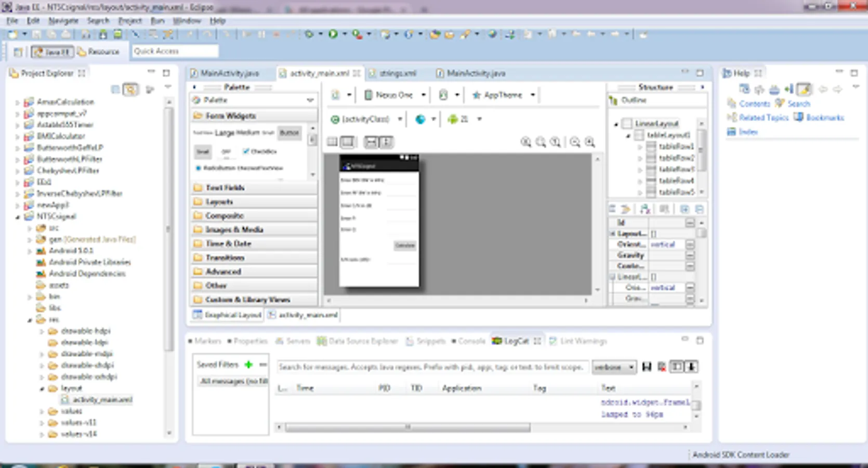The image size is (868, 468).
Task: Open the Android API version 21 dropdown
Action: tap(465, 119)
